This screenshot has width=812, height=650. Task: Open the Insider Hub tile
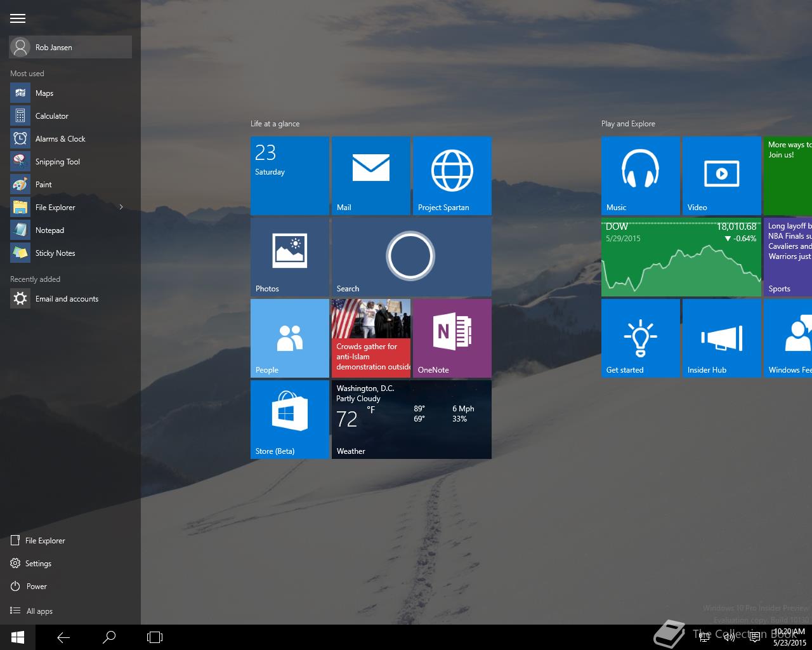[722, 338]
